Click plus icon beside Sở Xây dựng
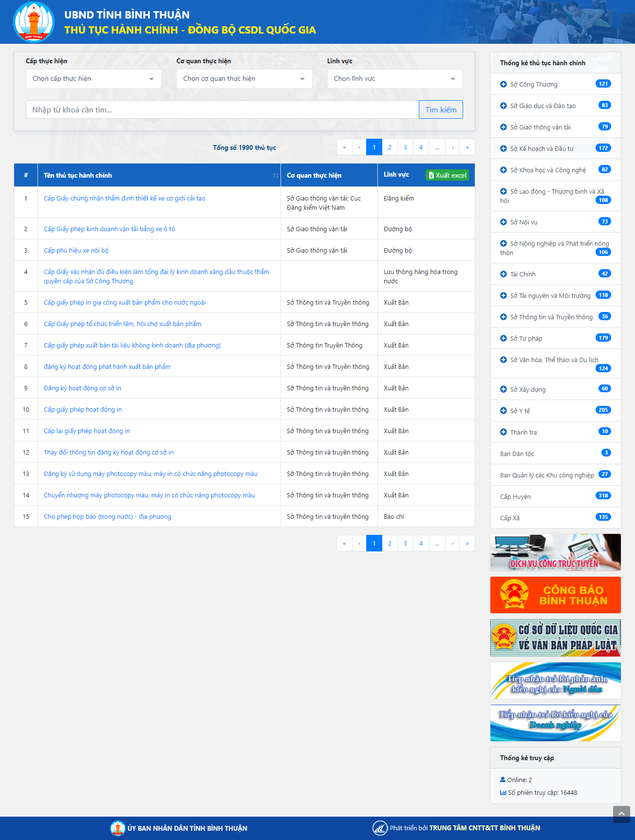This screenshot has width=635, height=840. point(504,389)
